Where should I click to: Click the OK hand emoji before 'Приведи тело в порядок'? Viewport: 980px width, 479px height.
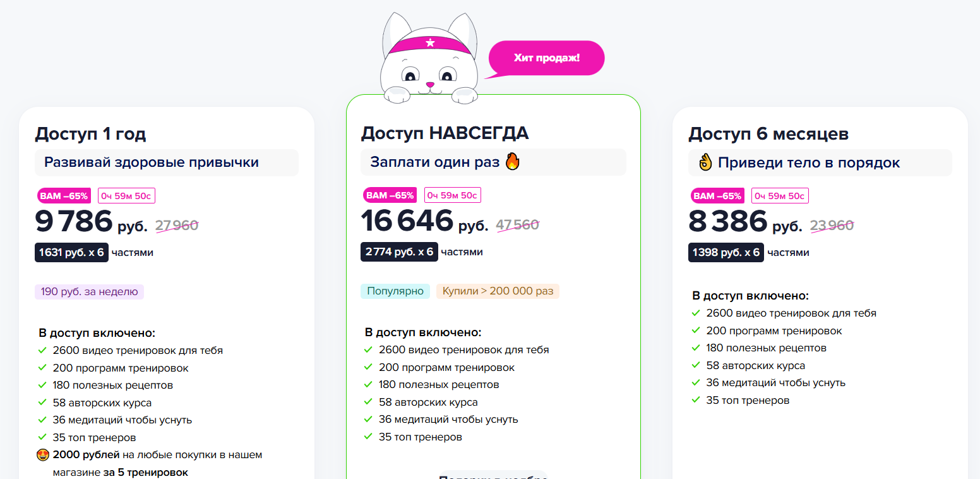[705, 162]
